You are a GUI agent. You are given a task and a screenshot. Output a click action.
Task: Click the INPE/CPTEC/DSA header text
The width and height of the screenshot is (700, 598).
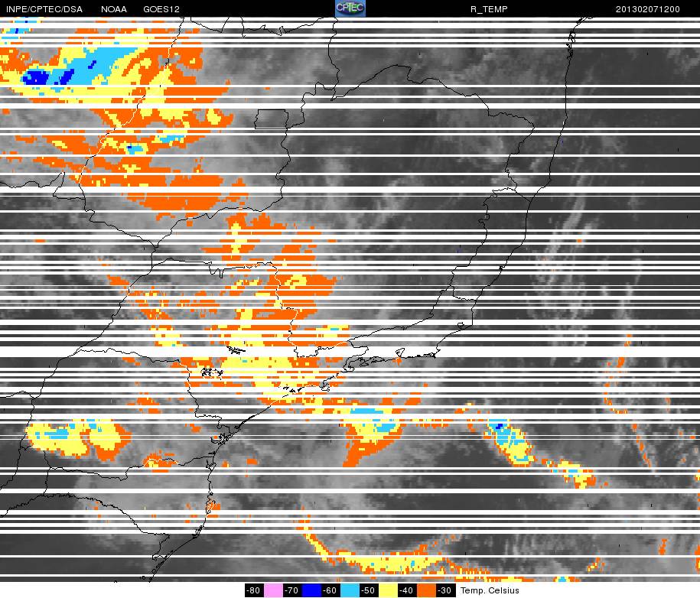(x=44, y=9)
